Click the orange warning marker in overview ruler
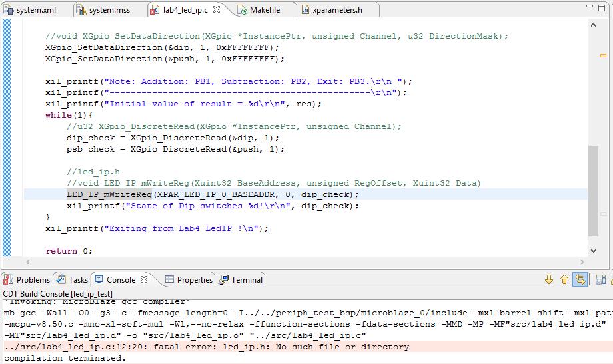Image resolution: width=613 pixels, height=364 pixels. pos(603,56)
